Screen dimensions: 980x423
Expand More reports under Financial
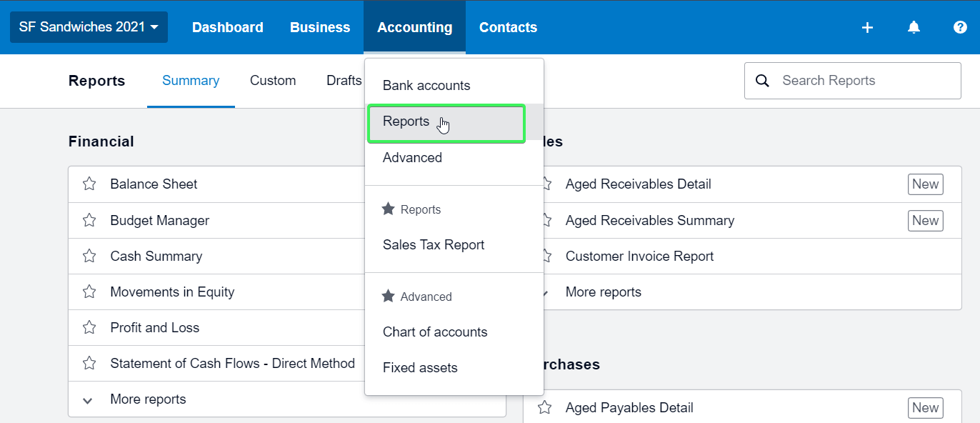pos(87,399)
